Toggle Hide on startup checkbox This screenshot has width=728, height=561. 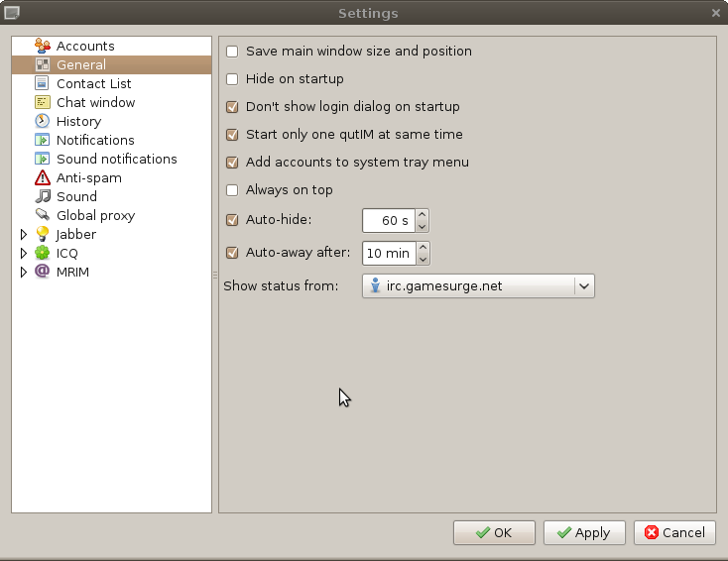coord(232,79)
